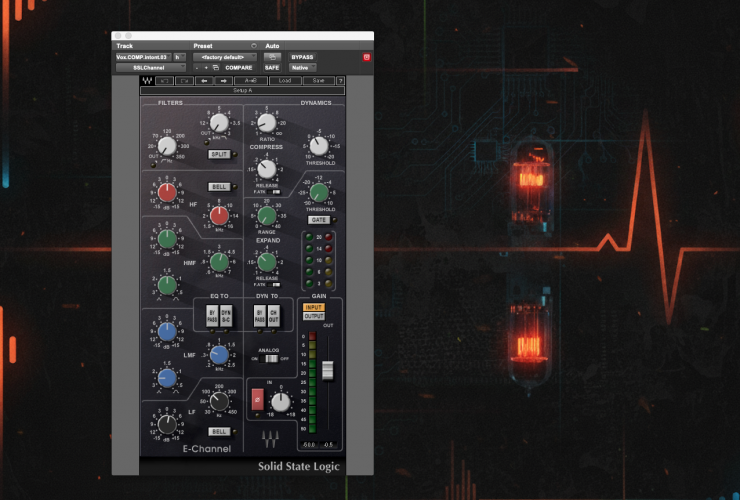Viewport: 740px width, 500px height.
Task: Toggle EQ TO DYN S-C button
Action: point(226,316)
